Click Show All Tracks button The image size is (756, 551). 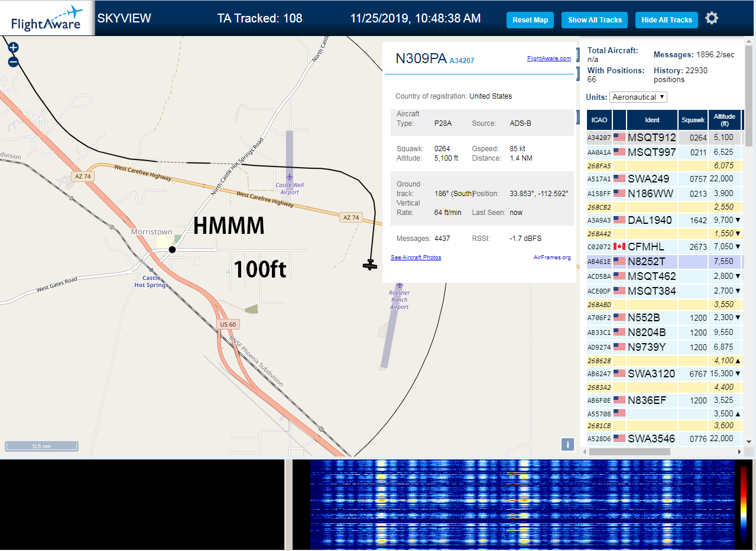pos(595,19)
